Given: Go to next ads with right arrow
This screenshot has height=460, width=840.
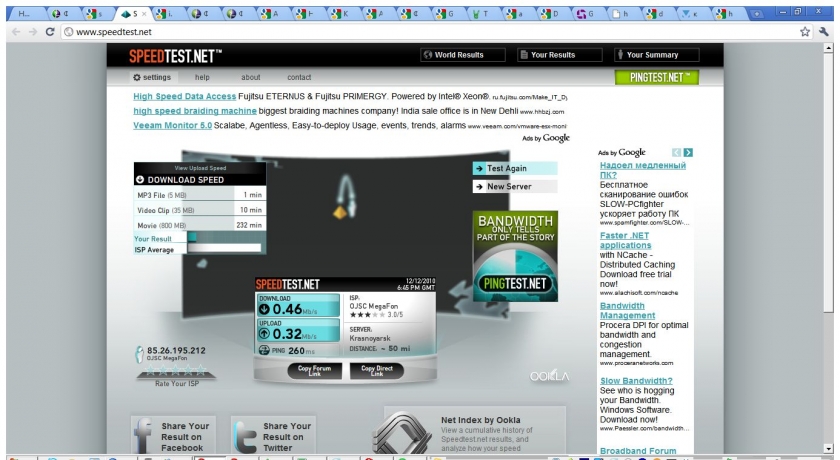Looking at the screenshot, I should [688, 153].
